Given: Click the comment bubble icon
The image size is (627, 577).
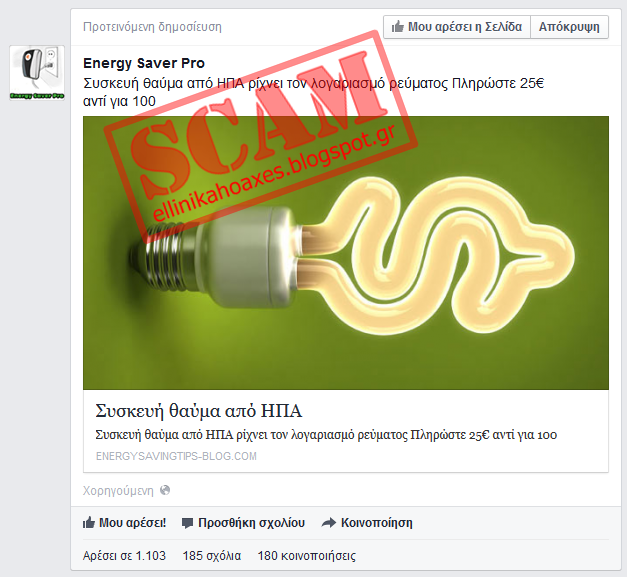Looking at the screenshot, I should 187,523.
